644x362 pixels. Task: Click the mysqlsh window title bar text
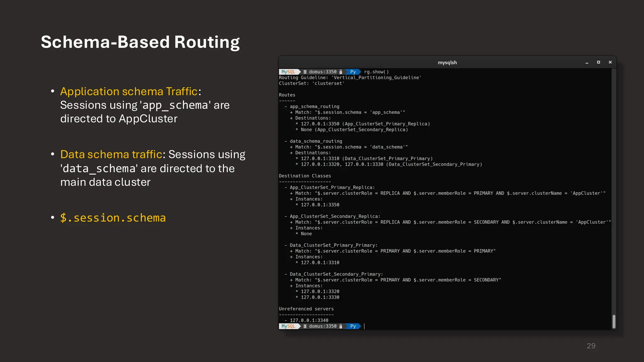pyautogui.click(x=447, y=63)
